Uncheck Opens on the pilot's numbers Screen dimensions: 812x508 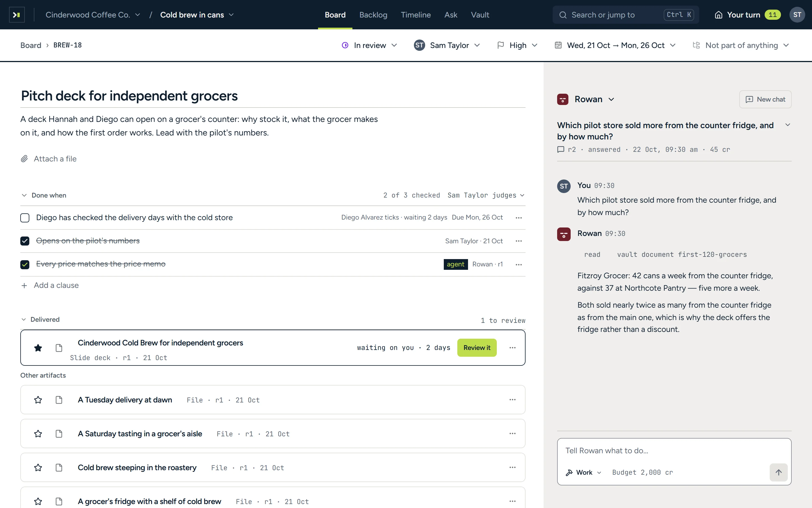(25, 241)
